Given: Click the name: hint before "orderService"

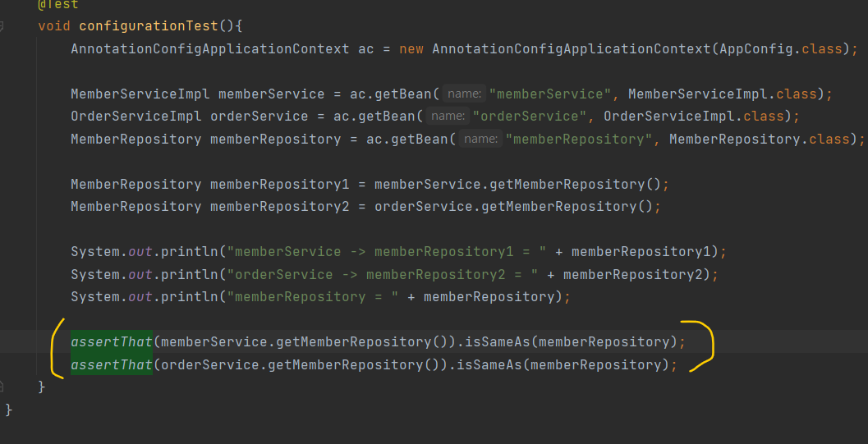Looking at the screenshot, I should pos(448,117).
